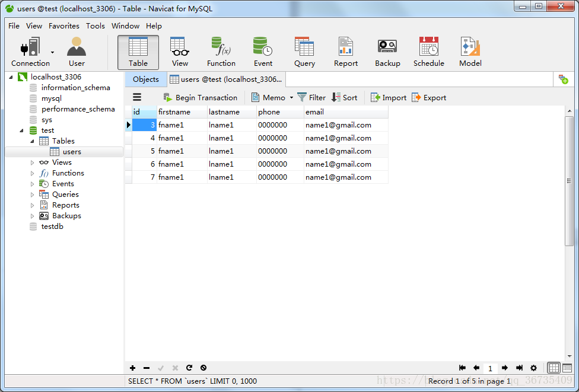579x392 pixels.
Task: Click the firstname column header
Action: point(182,112)
